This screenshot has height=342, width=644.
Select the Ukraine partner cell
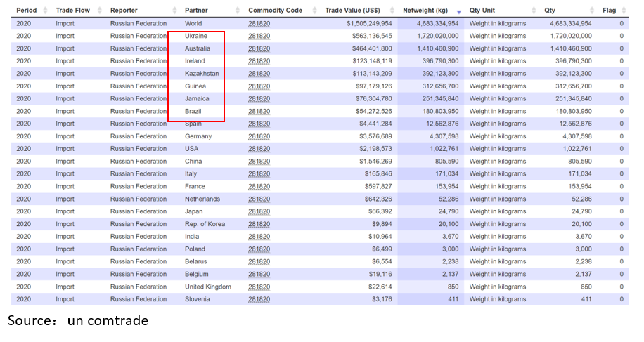tap(196, 36)
